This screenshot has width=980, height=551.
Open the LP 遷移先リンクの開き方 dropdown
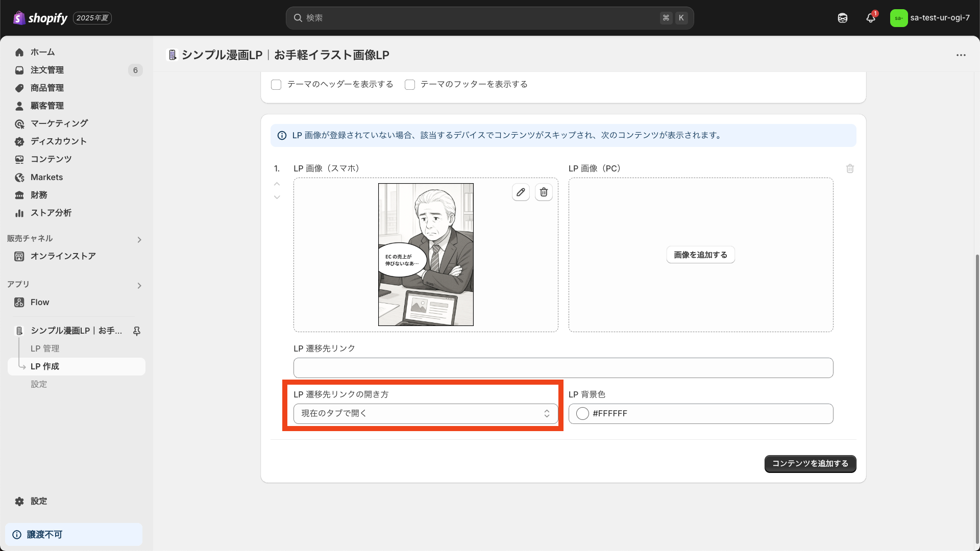(x=425, y=414)
